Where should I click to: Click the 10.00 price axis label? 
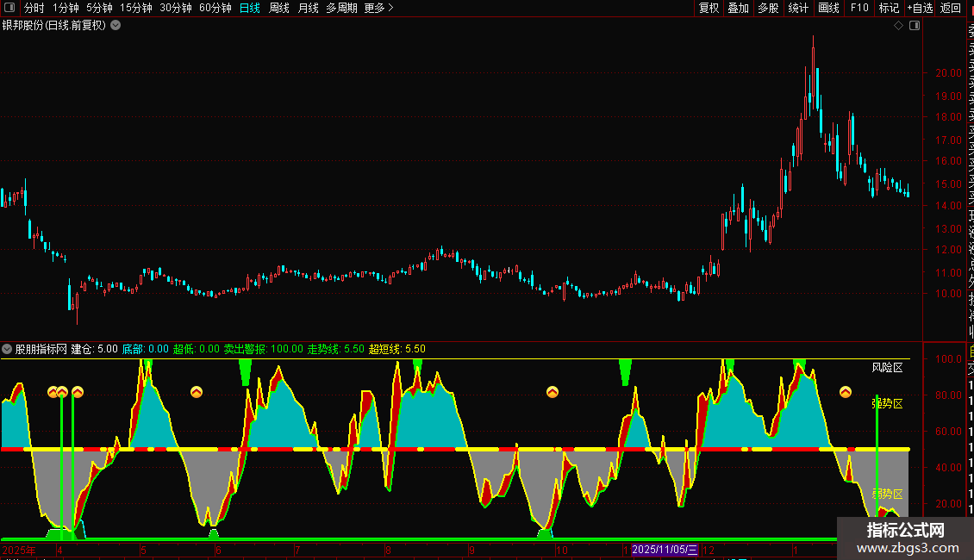click(948, 294)
